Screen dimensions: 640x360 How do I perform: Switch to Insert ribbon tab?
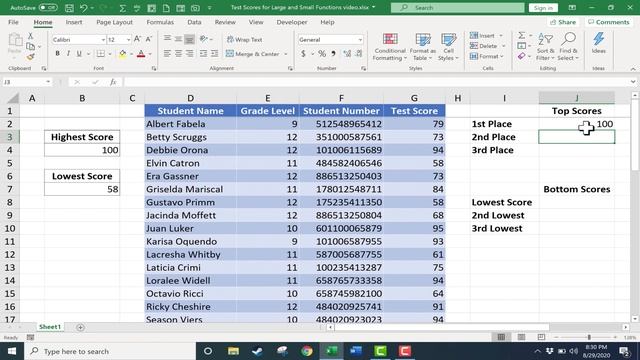(x=74, y=22)
